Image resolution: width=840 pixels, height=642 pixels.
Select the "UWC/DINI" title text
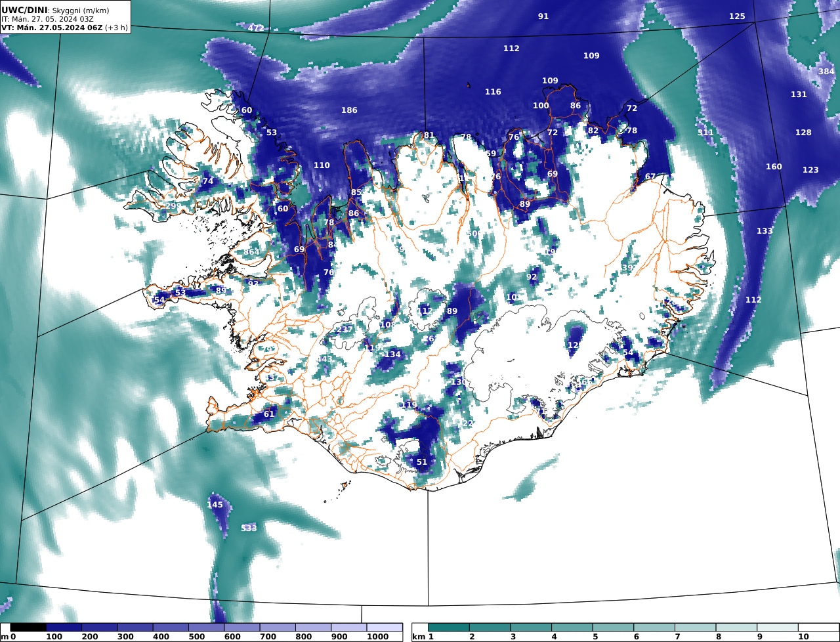[24, 11]
